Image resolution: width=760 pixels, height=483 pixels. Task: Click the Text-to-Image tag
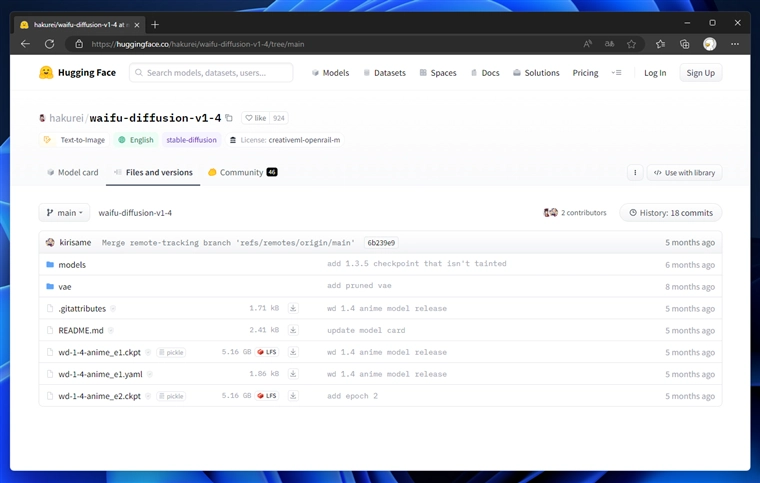coord(75,140)
